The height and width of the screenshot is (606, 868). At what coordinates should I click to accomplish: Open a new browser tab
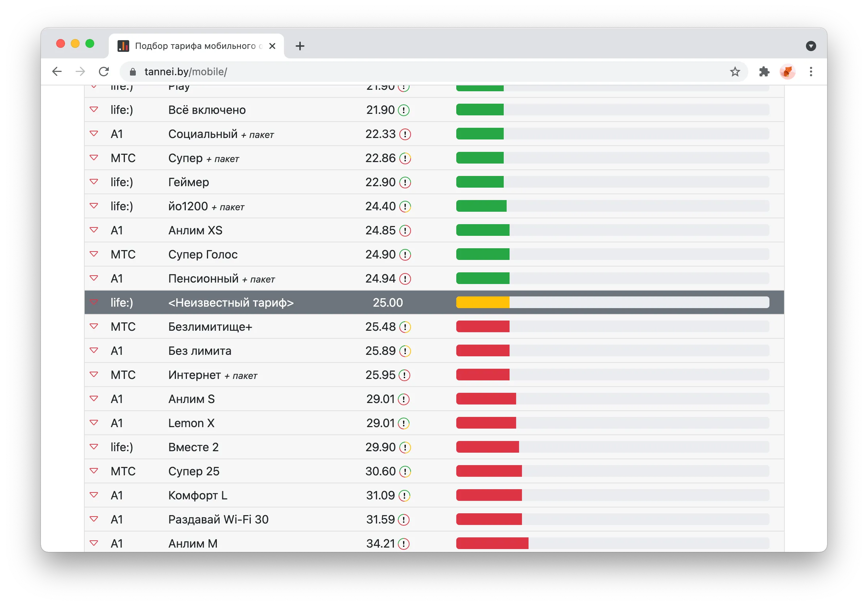(300, 46)
